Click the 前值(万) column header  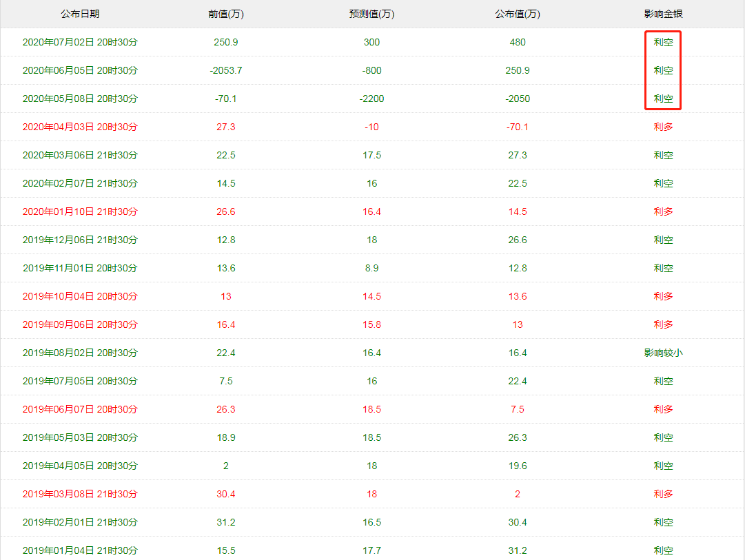point(225,14)
